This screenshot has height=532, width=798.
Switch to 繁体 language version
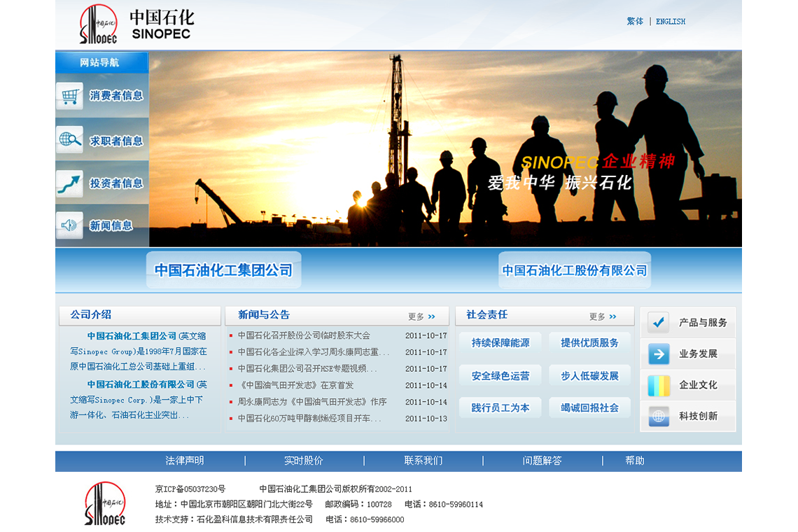[635, 22]
